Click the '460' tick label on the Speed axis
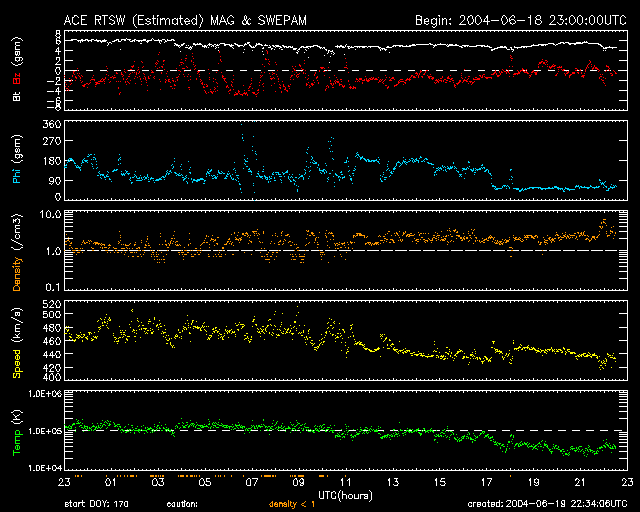640x512 pixels. pyautogui.click(x=52, y=341)
